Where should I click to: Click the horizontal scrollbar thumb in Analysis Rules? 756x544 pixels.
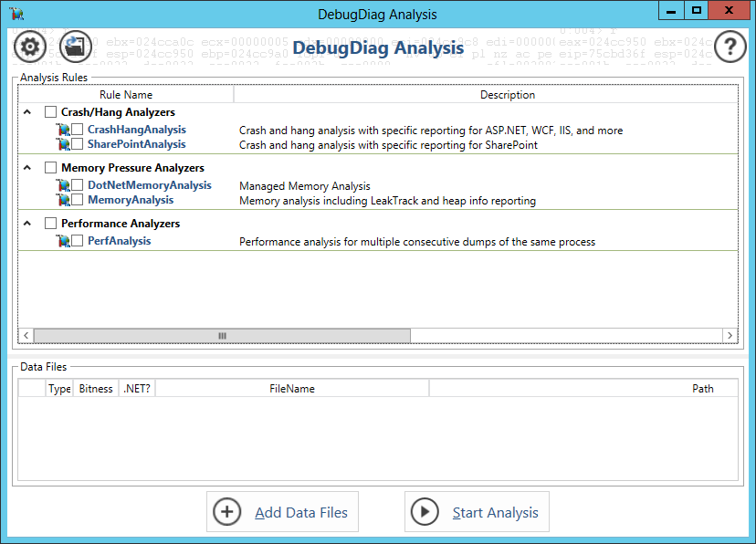(222, 335)
